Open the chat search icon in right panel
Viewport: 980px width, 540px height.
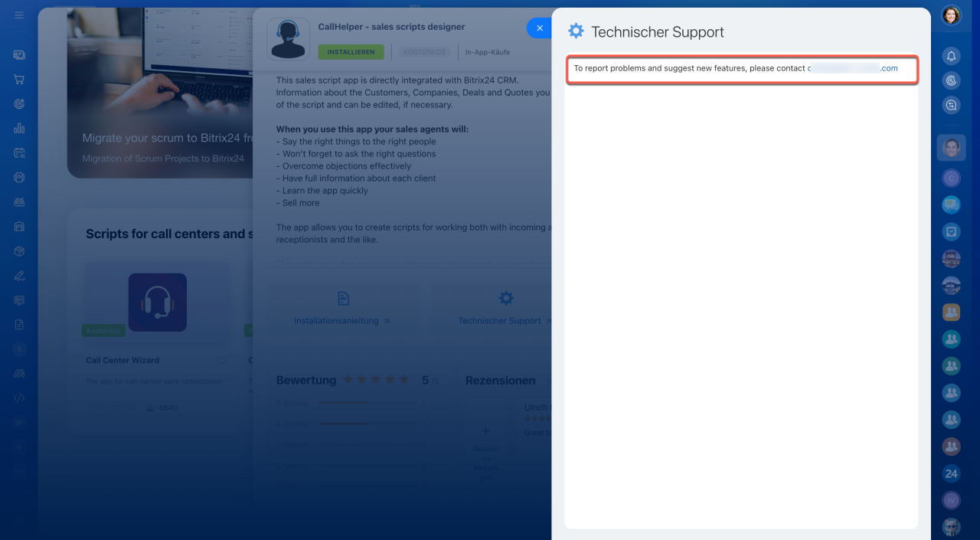click(951, 105)
